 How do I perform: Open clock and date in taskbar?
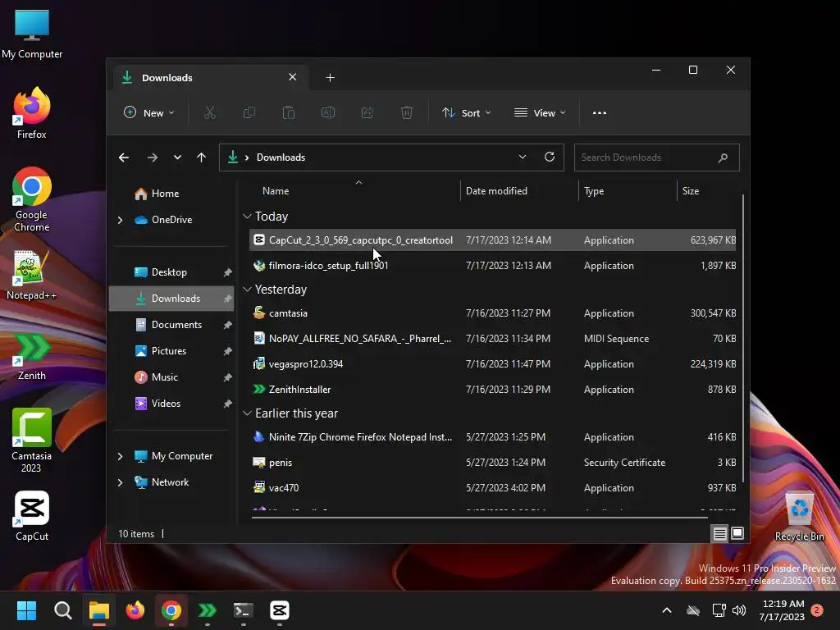coord(782,610)
